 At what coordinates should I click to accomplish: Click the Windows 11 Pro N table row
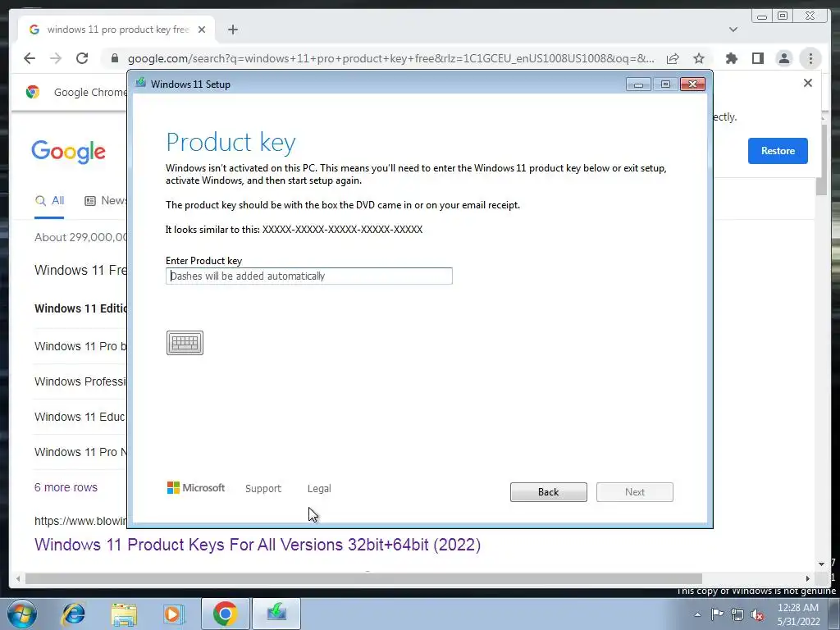[x=80, y=452]
